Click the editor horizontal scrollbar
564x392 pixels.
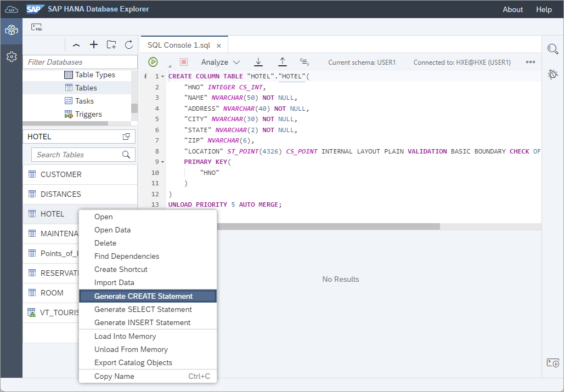[329, 226]
